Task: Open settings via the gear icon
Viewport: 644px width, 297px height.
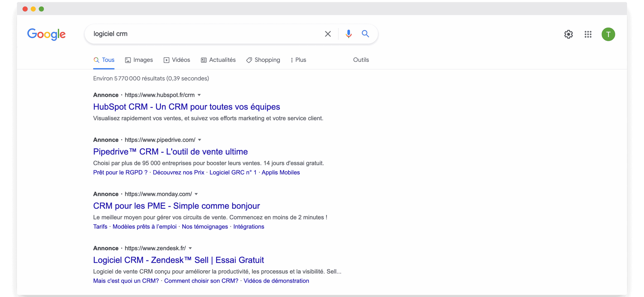Action: coord(568,34)
